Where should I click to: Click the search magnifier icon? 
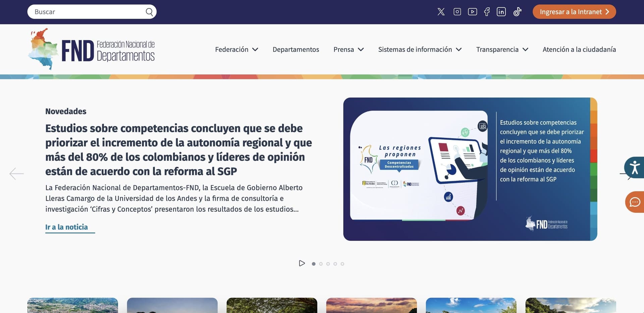149,12
